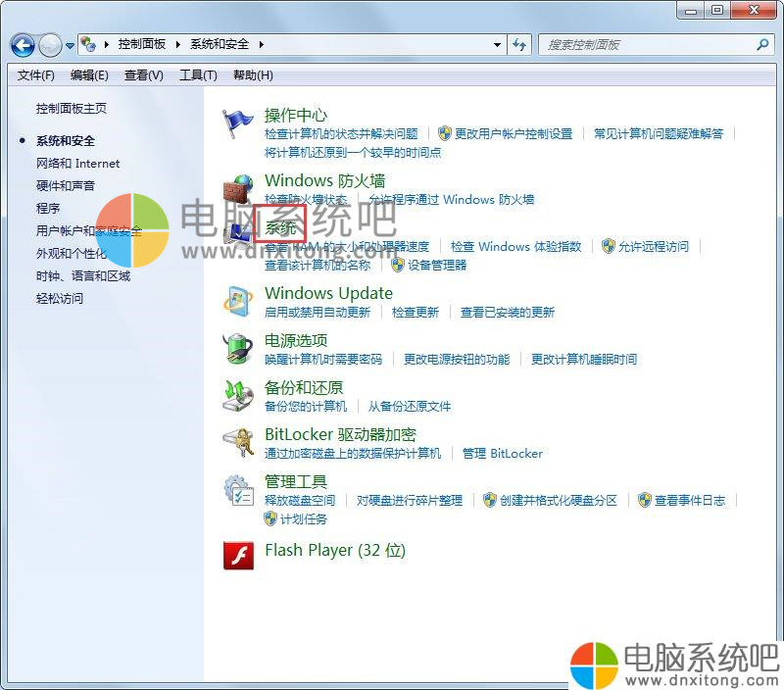Open the 工具(T) menu
The image size is (784, 690).
[x=198, y=75]
